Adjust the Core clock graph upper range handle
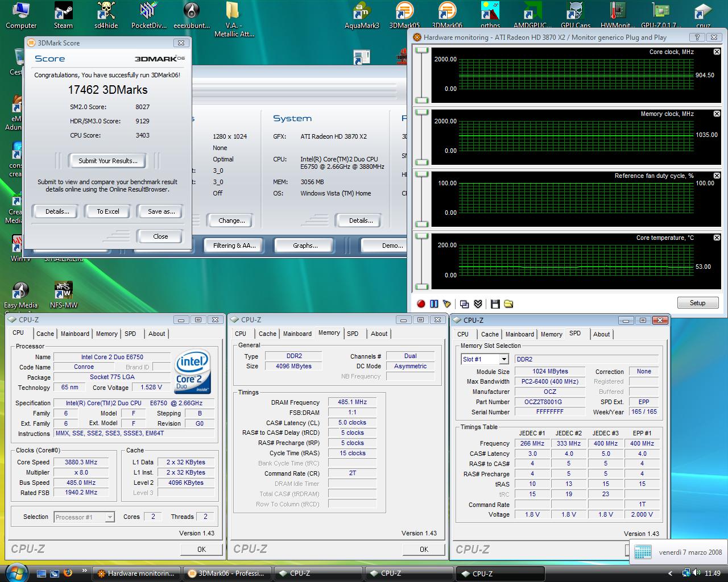 coord(421,51)
